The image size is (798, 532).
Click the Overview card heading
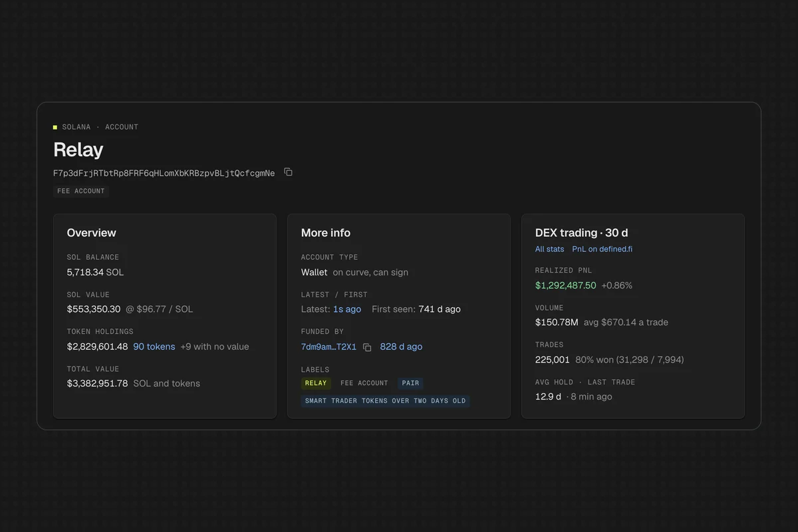[91, 233]
